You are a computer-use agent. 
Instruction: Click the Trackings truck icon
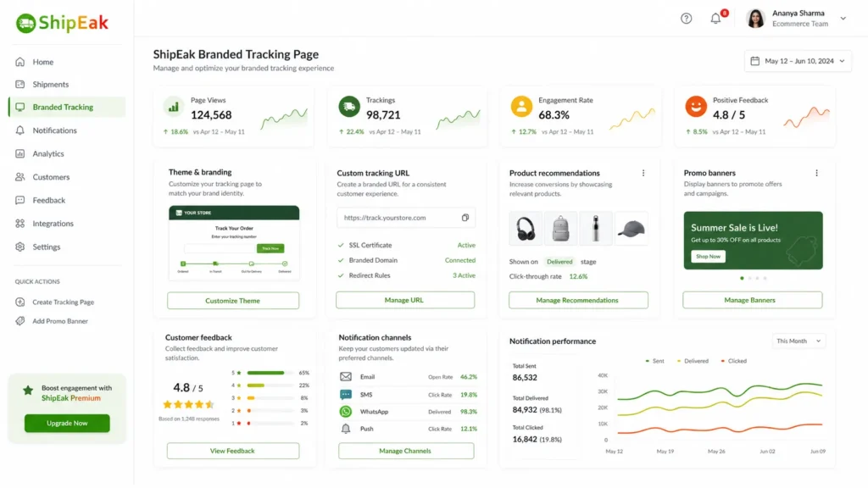(348, 107)
